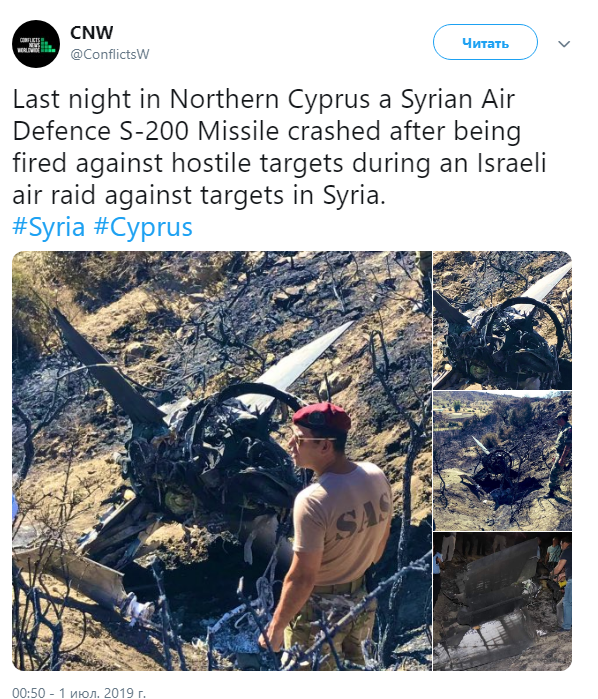Open the middle-right crater photo with soldier
Viewport: 598px width, 699px height.
502,461
